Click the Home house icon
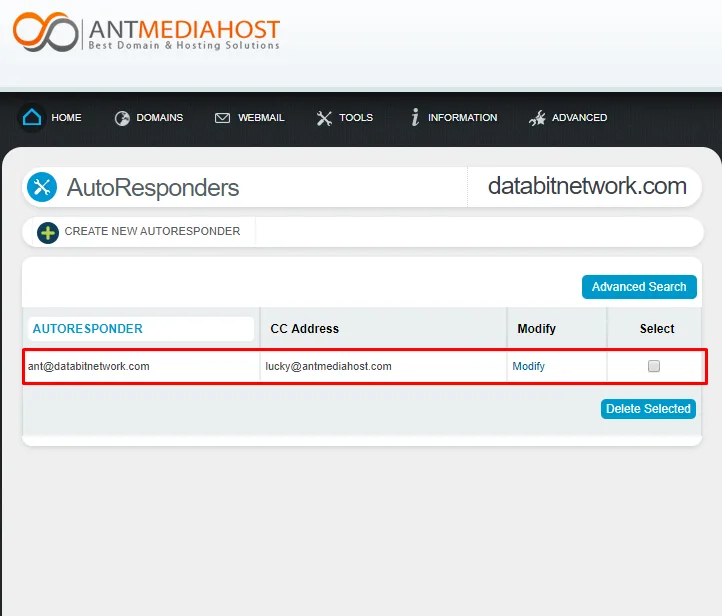This screenshot has height=616, width=722. [x=32, y=118]
